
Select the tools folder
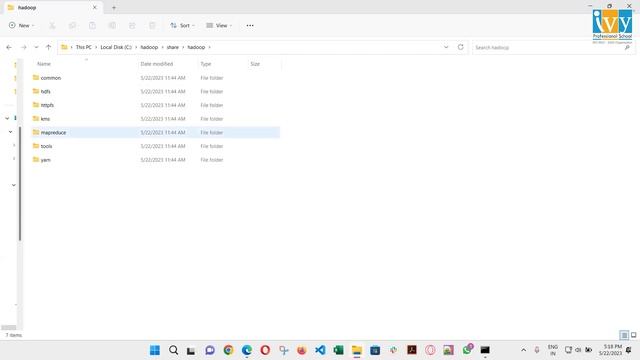156,146
